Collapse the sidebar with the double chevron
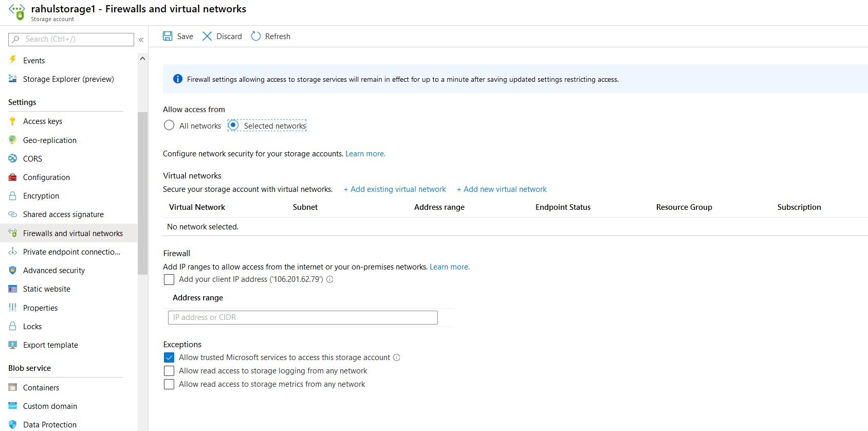Screen dimensions: 868x431 coord(141,40)
